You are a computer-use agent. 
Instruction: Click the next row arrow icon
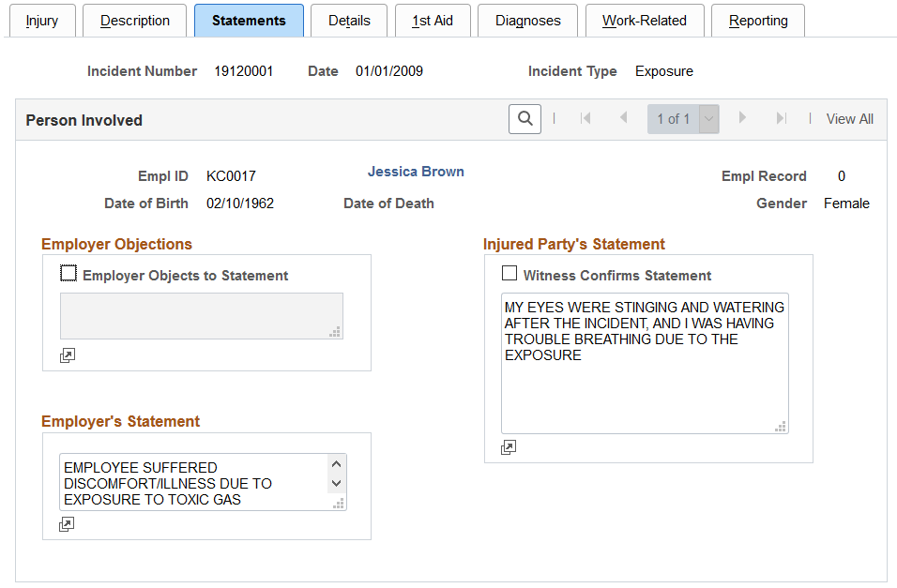click(742, 118)
